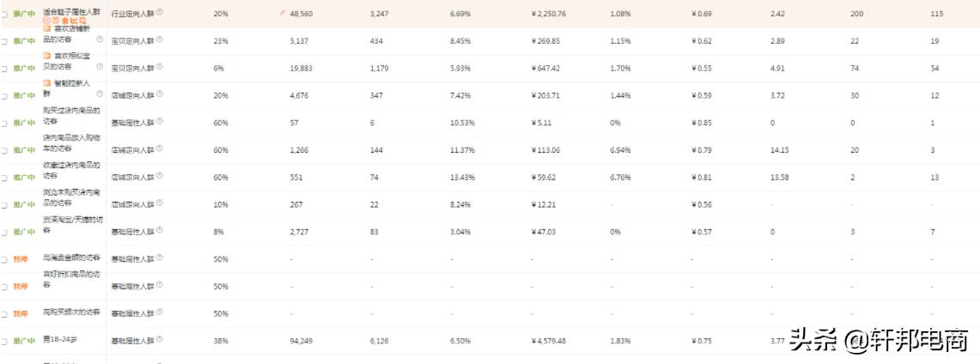Screen dimensions: 980x364
Task: Click help icon in the 资深淘宝/天猫的访客 row
Action: coord(161,231)
